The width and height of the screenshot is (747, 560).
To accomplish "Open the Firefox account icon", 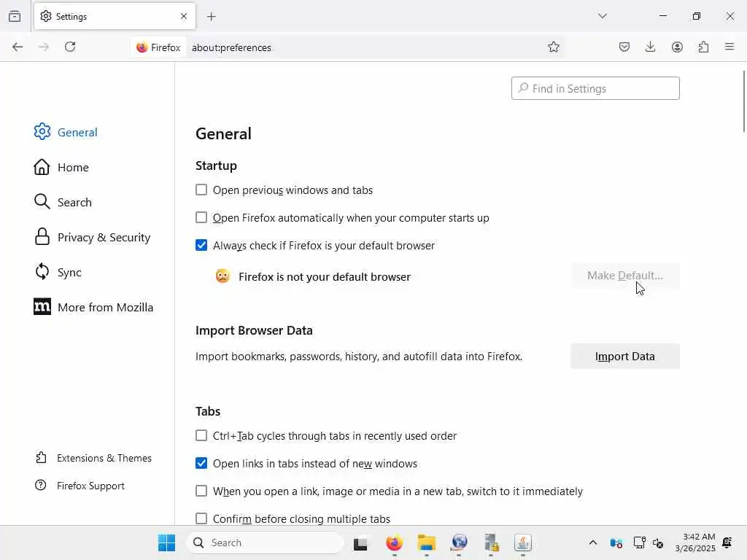I will pyautogui.click(x=677, y=47).
